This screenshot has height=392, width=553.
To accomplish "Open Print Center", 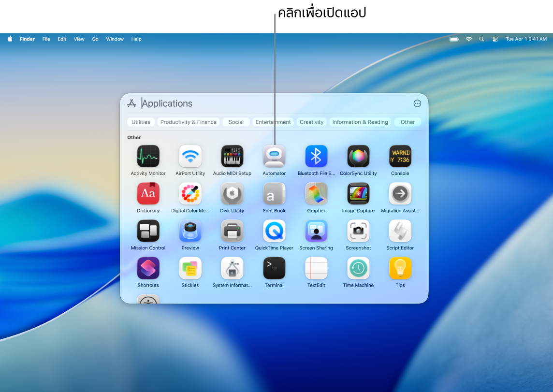I will click(232, 231).
